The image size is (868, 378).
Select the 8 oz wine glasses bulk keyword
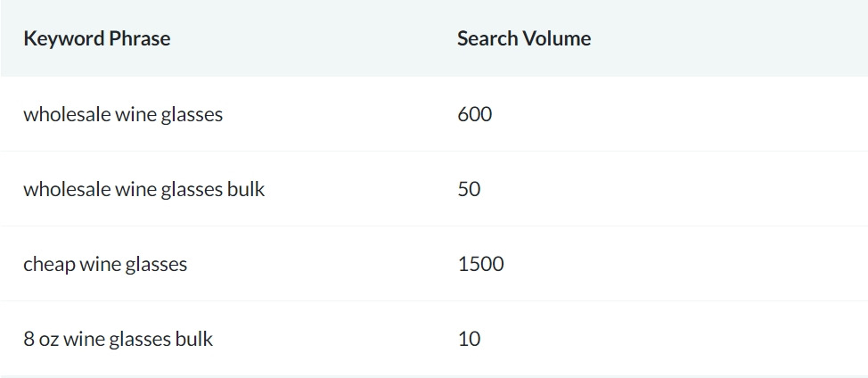(118, 339)
